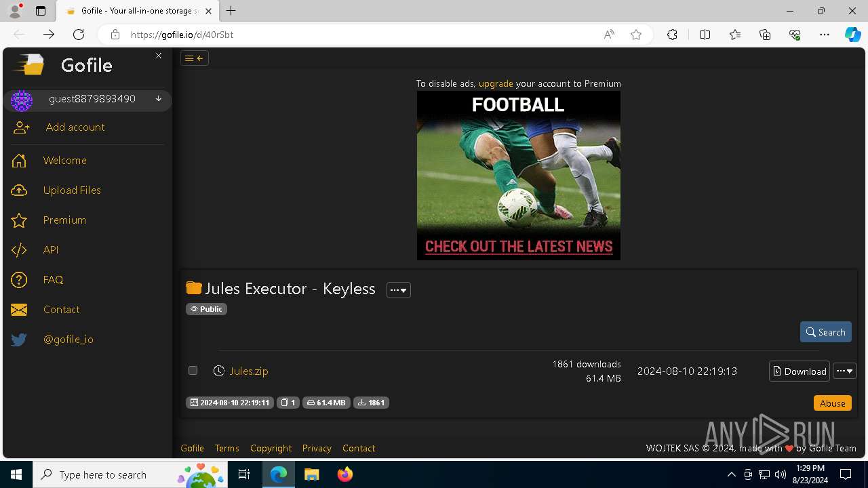Screen dimensions: 868x488
Task: Click the taskbar search box
Action: 130,474
